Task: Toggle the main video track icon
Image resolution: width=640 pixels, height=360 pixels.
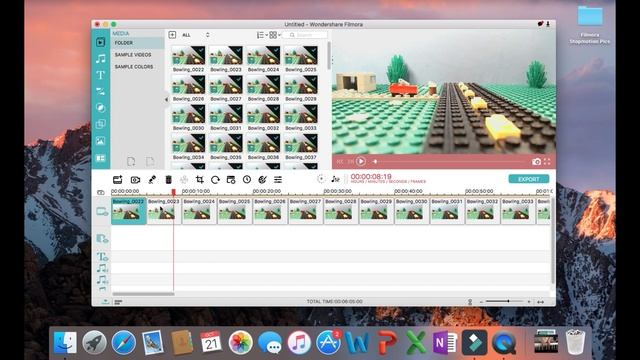Action: [x=102, y=211]
